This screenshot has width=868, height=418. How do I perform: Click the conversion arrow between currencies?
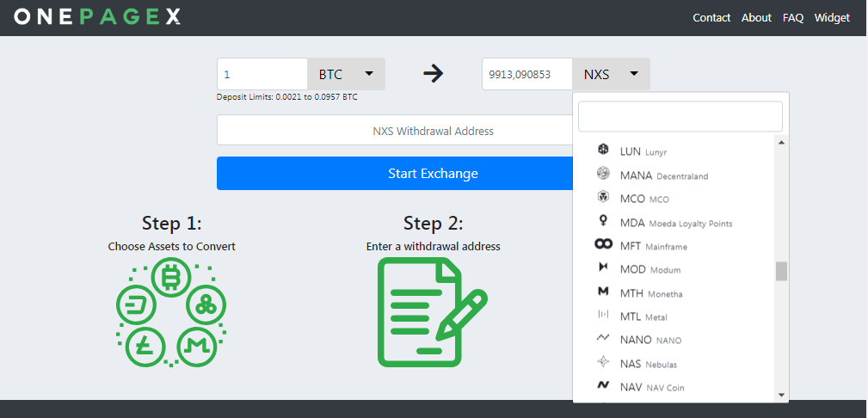[x=434, y=74]
